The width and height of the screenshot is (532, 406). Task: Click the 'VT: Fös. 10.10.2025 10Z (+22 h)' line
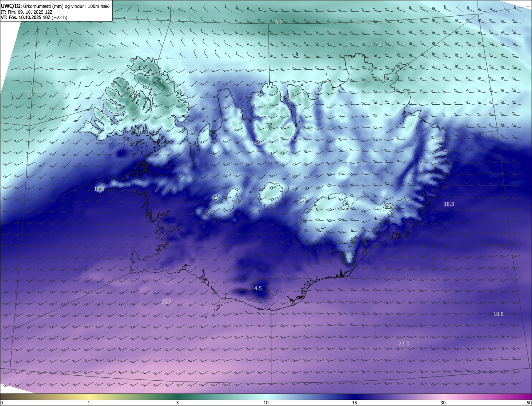(x=34, y=17)
